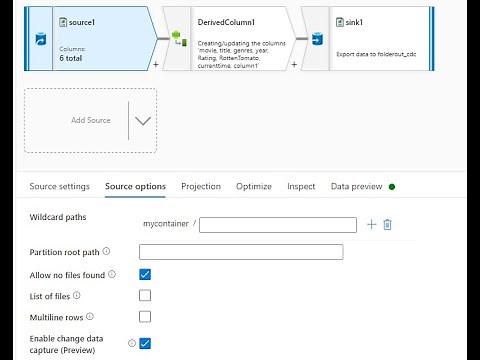Click the 'mycontainer' container label
Screen dimensions: 480x360
point(166,224)
